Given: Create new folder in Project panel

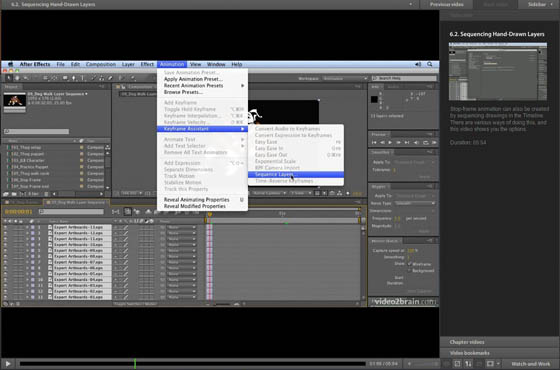Looking at the screenshot, I should 14,194.
